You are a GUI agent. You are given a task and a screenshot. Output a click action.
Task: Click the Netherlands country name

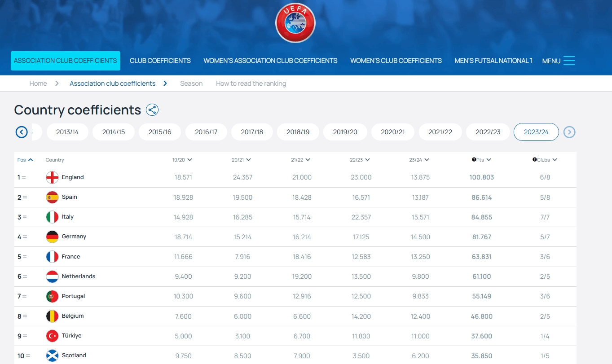pyautogui.click(x=79, y=276)
